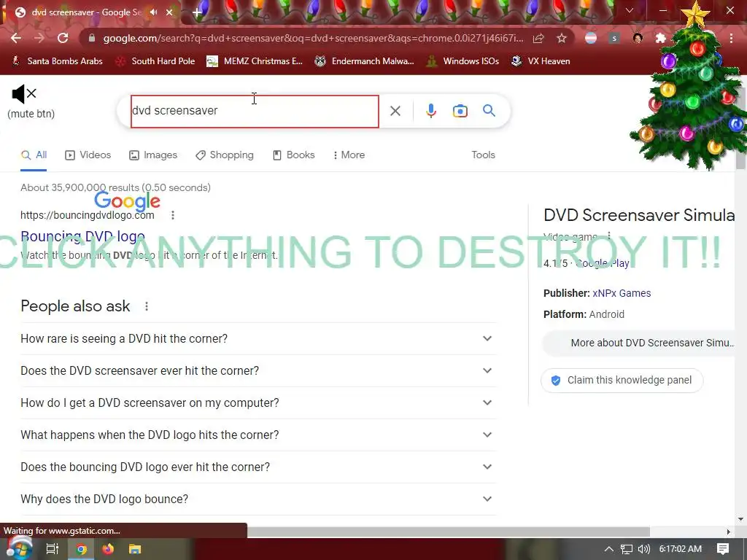This screenshot has height=560, width=747.
Task: Expand 'Why does the DVD logo bounce?'
Action: pyautogui.click(x=258, y=499)
